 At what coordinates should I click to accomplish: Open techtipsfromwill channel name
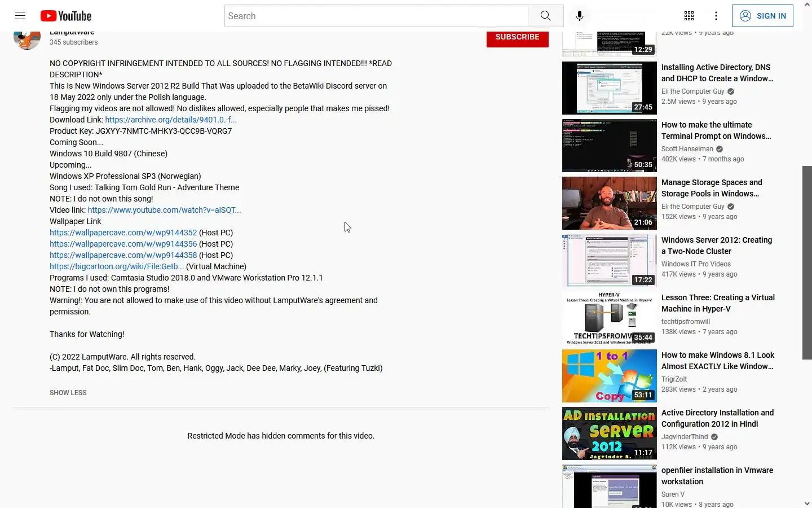pos(686,322)
